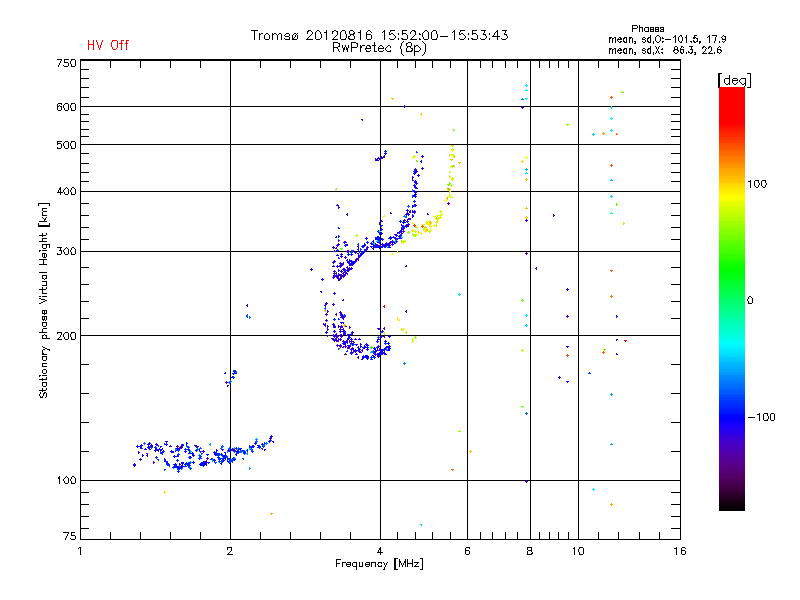Click the y-axis tick label '75'
The height and width of the screenshot is (600, 800).
[x=70, y=536]
